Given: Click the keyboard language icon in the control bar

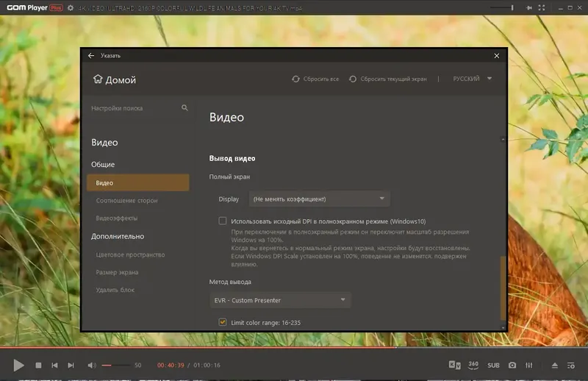Looking at the screenshot, I should click(454, 365).
